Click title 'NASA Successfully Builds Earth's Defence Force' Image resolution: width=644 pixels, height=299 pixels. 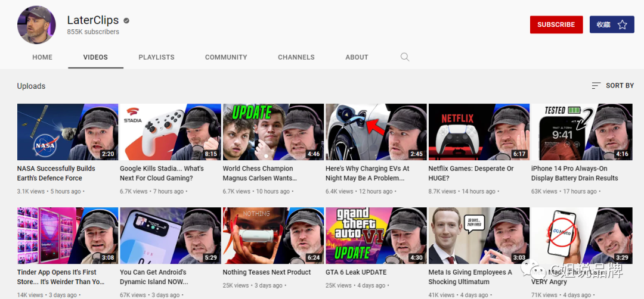tap(56, 173)
